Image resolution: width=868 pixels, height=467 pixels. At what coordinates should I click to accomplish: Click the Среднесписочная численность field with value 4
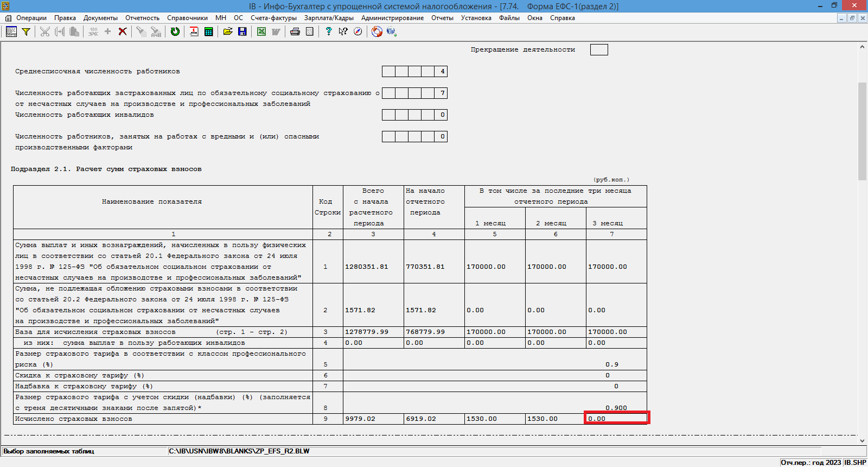pyautogui.click(x=414, y=72)
